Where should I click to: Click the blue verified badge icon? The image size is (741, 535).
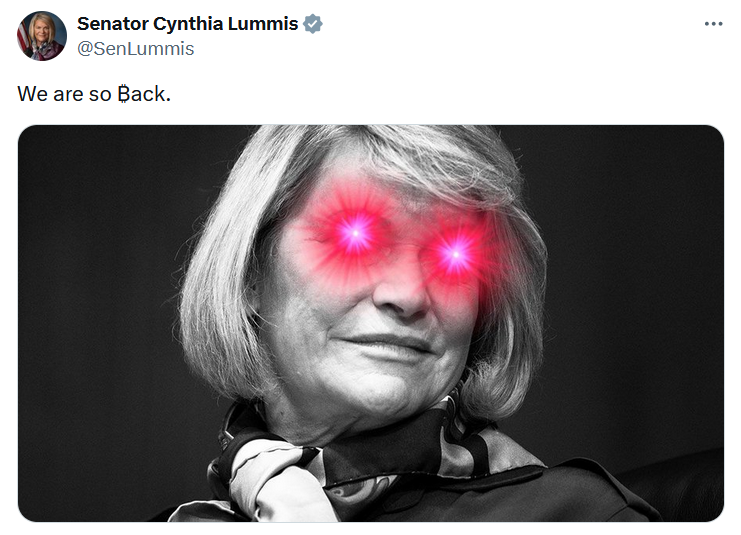pos(312,24)
